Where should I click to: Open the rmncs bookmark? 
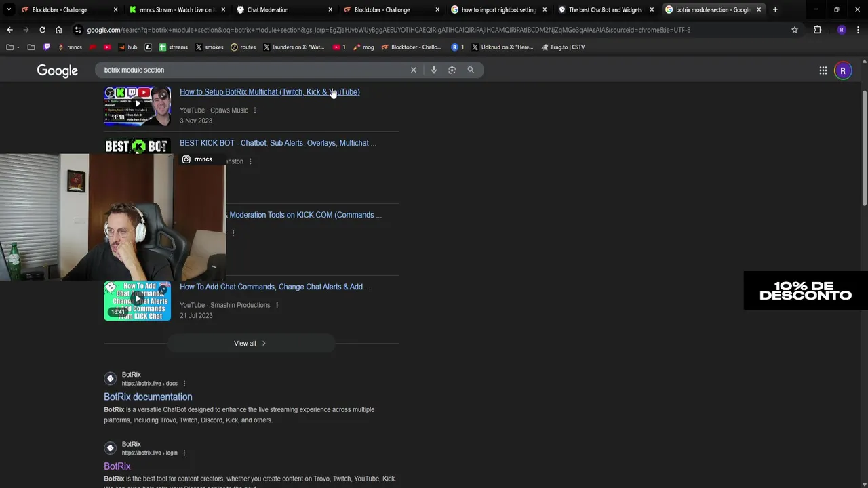pyautogui.click(x=70, y=47)
